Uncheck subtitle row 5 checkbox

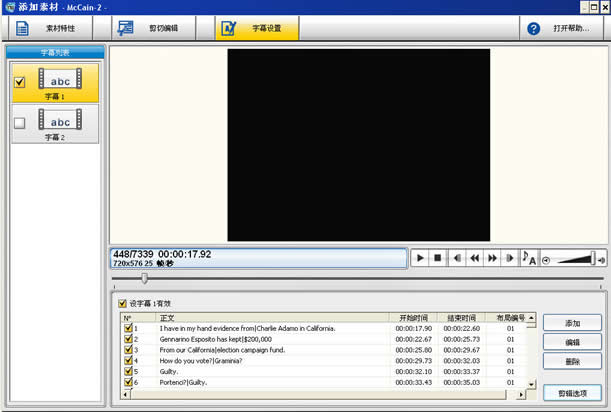click(x=128, y=371)
